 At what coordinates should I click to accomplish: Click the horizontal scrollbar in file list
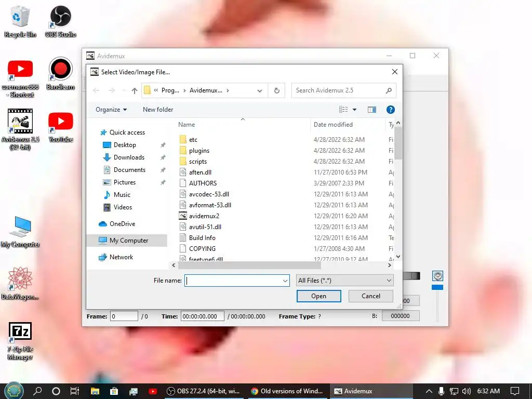[x=249, y=265]
